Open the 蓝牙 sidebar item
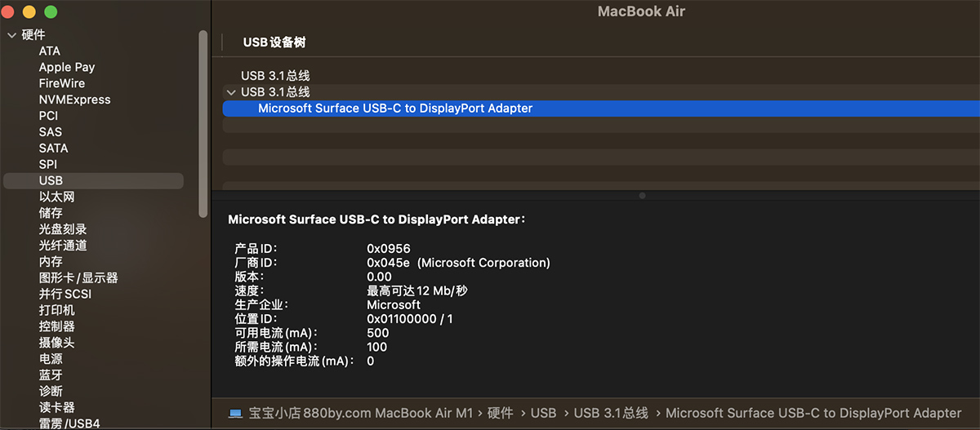 point(51,375)
